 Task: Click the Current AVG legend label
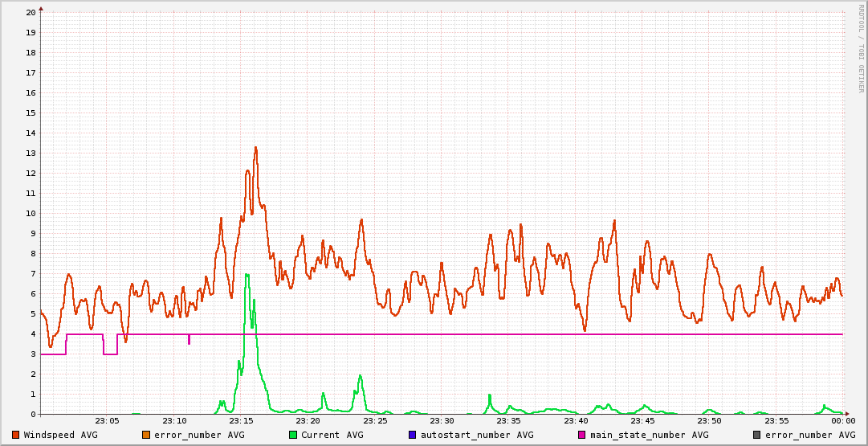pos(332,435)
